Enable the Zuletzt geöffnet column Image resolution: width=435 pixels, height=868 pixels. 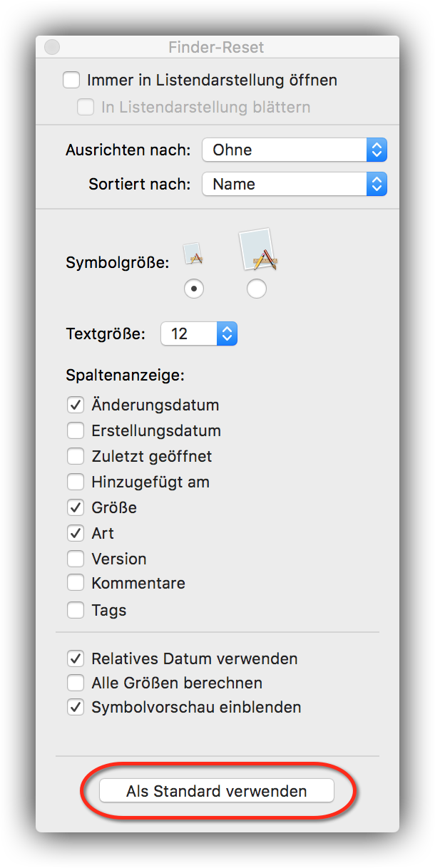pyautogui.click(x=76, y=457)
